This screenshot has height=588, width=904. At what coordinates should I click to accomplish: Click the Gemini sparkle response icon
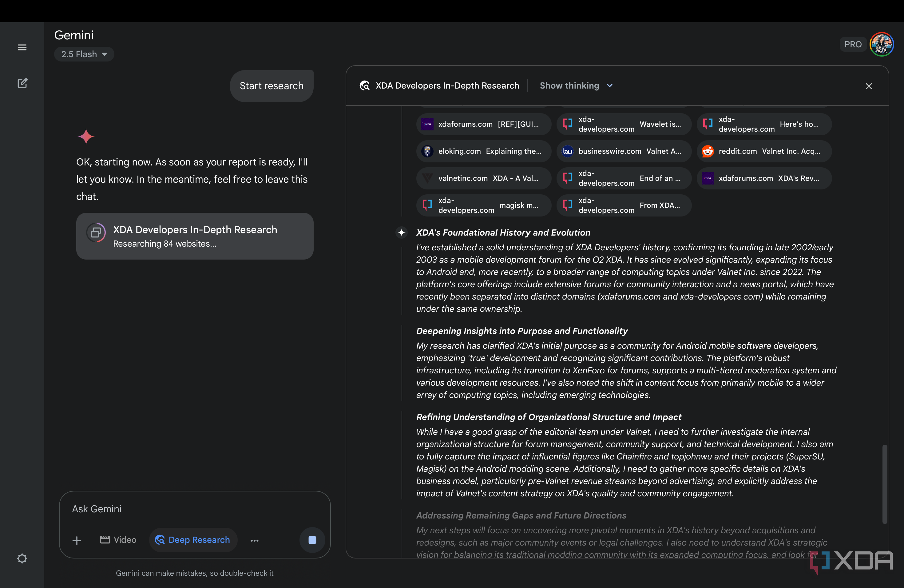pyautogui.click(x=86, y=136)
